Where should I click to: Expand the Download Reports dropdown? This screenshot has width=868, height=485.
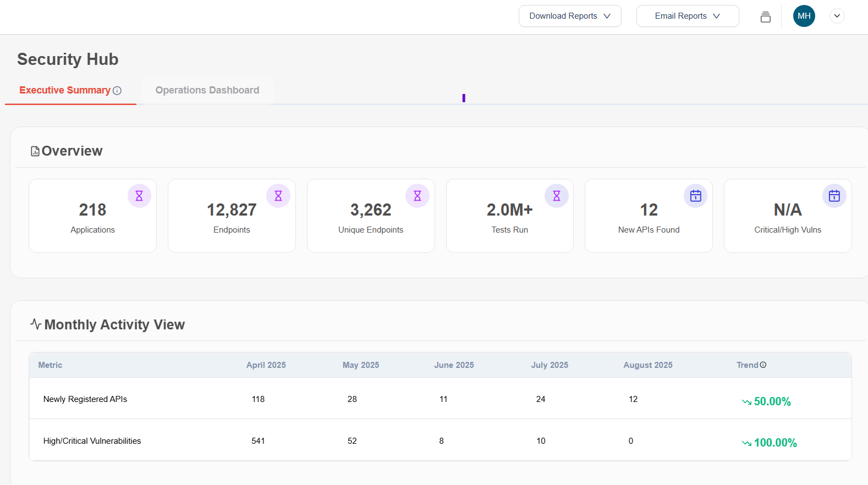point(570,16)
